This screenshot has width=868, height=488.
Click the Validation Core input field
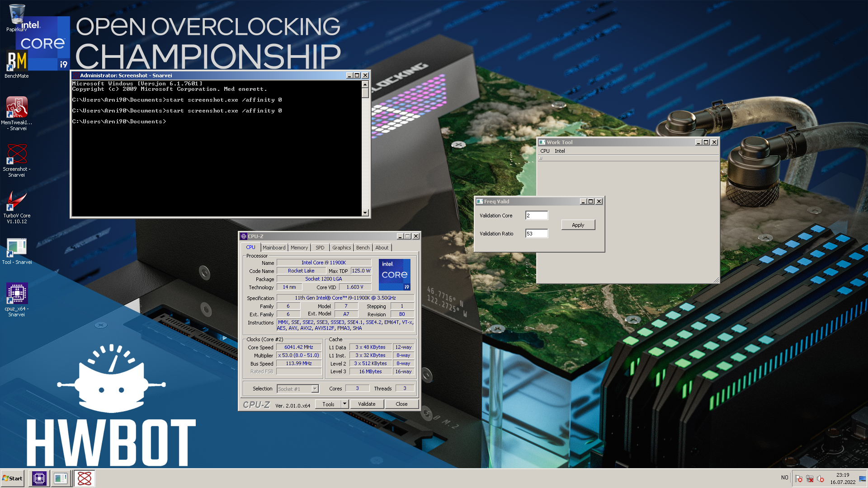tap(537, 216)
